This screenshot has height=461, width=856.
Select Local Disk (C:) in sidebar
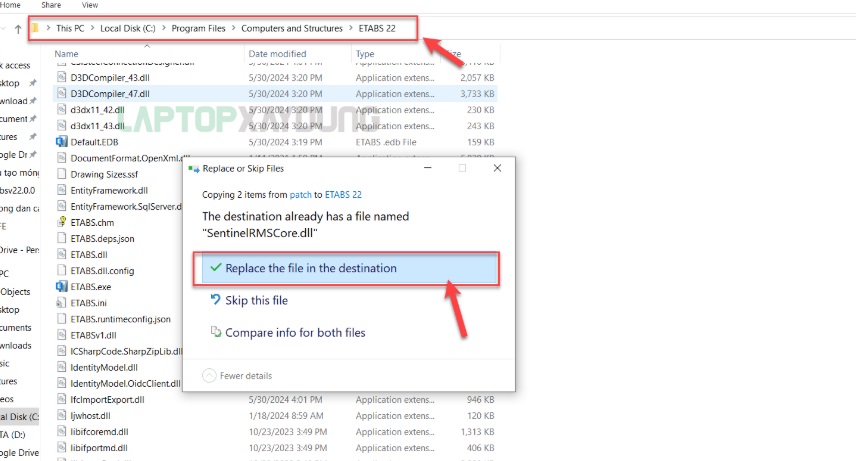coord(20,417)
